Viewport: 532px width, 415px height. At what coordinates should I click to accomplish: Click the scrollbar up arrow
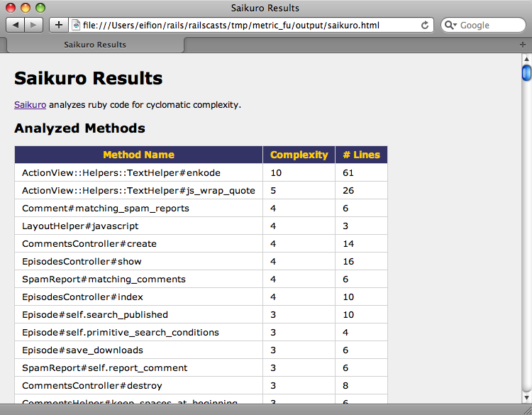point(526,59)
